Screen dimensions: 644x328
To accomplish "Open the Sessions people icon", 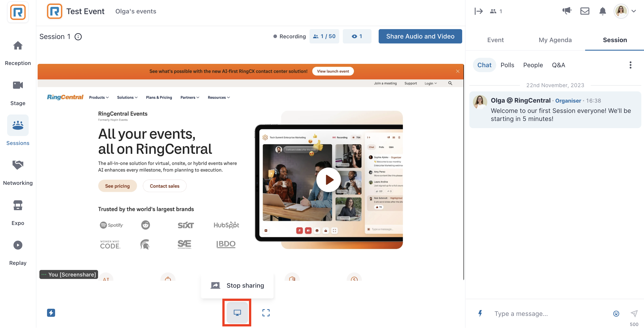I will tap(18, 125).
